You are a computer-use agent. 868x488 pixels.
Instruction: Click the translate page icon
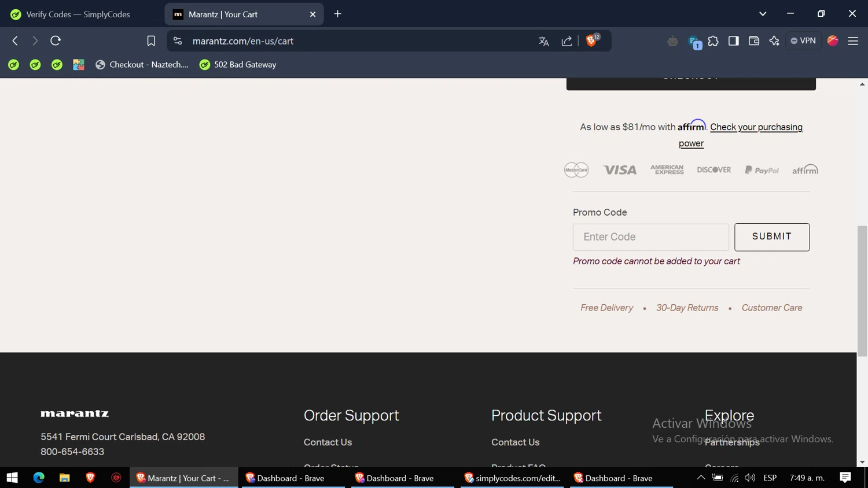pyautogui.click(x=543, y=41)
